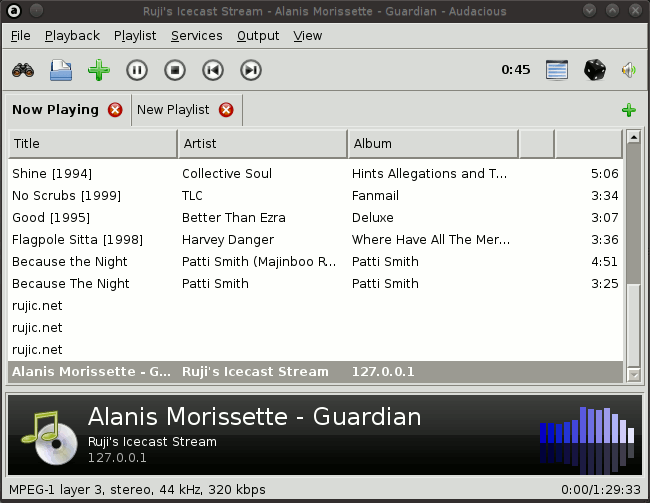Stop playback with the stop button
Screen dimensions: 650x503
175,70
